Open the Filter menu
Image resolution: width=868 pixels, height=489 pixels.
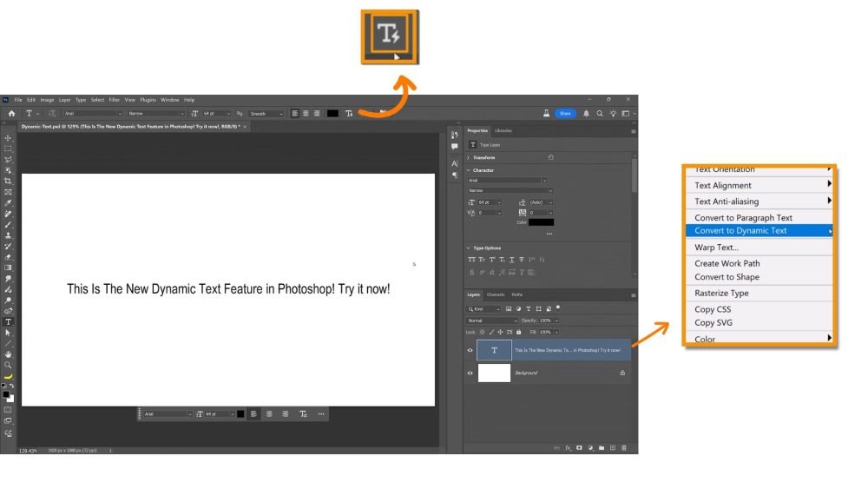(114, 100)
